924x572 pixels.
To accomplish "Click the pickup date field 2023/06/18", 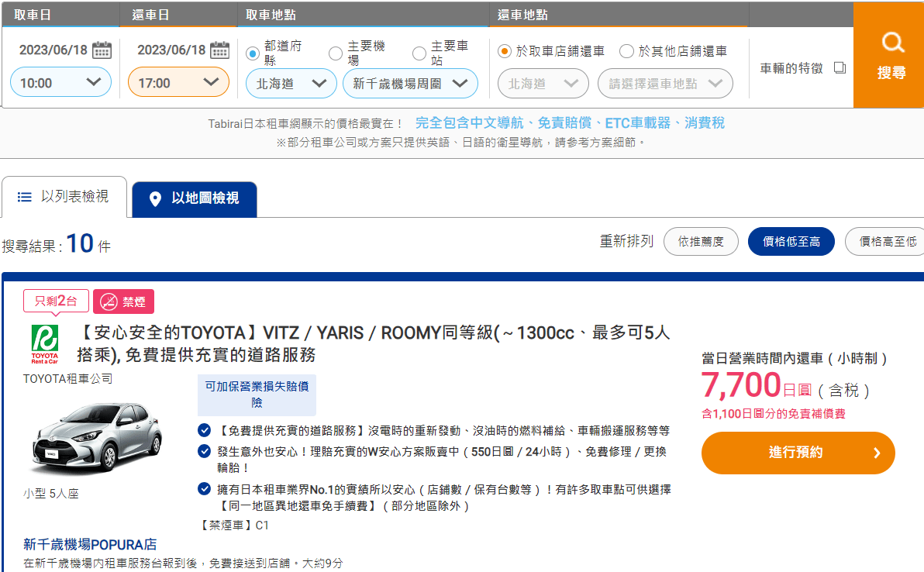I will 53,50.
